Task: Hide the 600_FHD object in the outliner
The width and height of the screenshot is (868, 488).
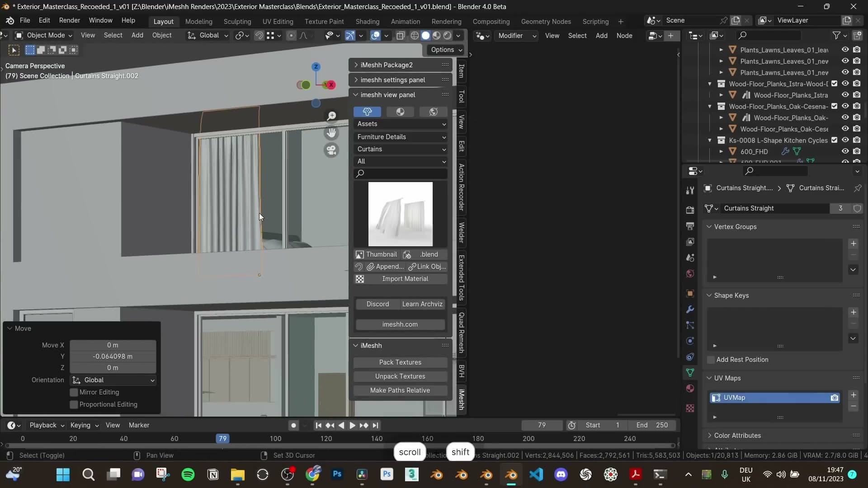Action: tap(845, 151)
